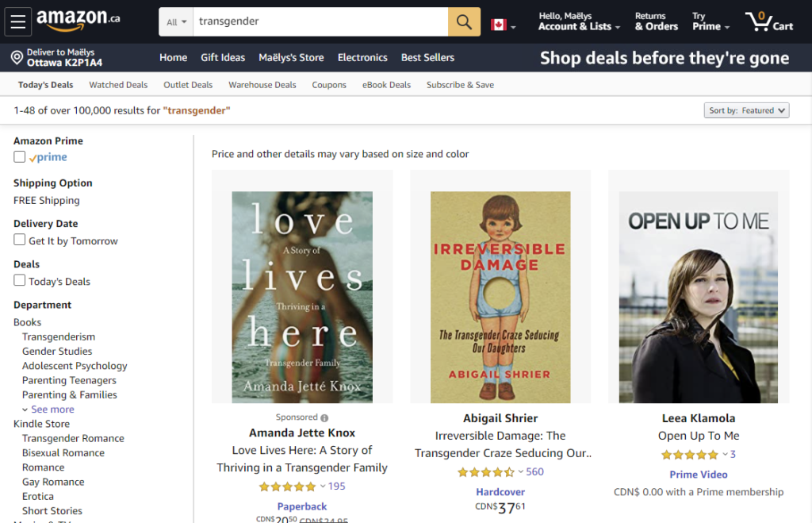Open the 560 ratings count link
Image resolution: width=812 pixels, height=523 pixels.
(x=535, y=472)
